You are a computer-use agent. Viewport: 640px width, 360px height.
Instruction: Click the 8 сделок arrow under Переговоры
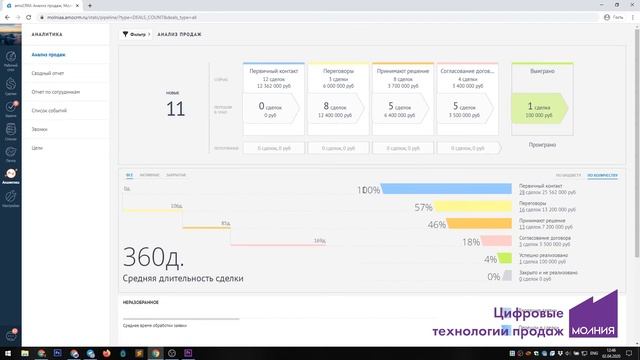click(x=336, y=109)
